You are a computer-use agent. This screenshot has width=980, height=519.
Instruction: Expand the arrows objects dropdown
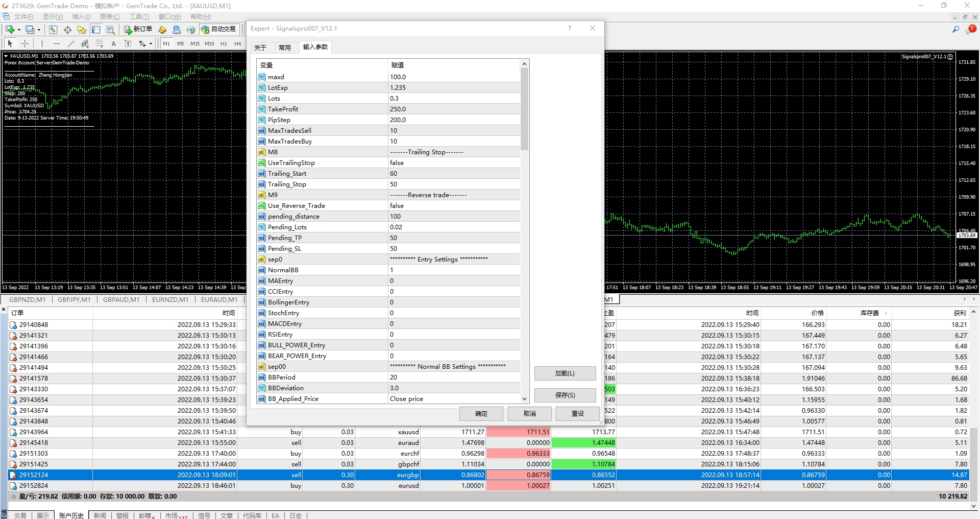pyautogui.click(x=151, y=44)
